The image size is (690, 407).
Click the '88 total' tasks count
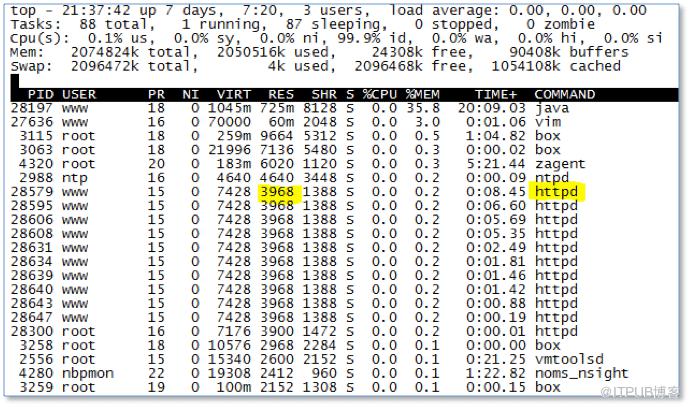[114, 24]
